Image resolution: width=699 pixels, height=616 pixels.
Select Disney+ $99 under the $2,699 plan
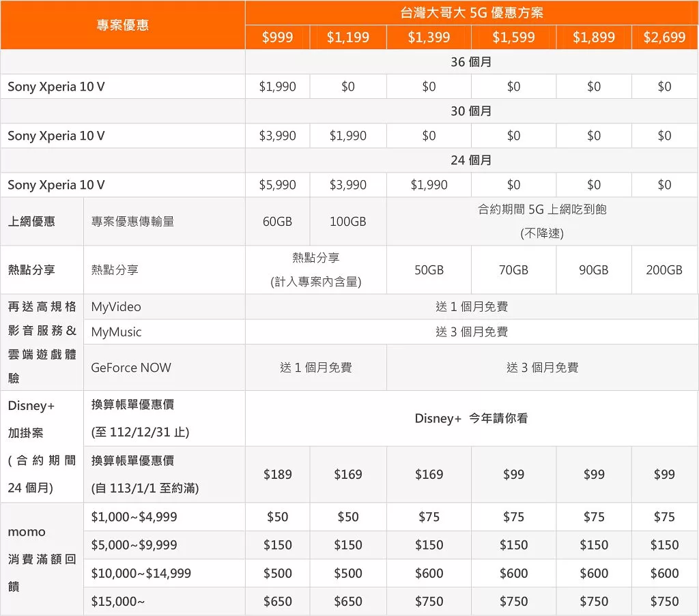[x=664, y=474]
